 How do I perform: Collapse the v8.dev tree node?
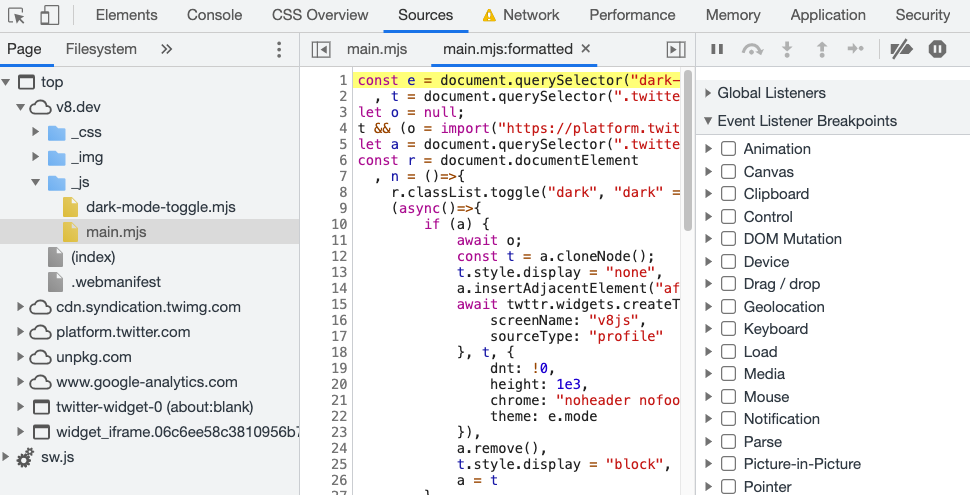tap(20, 108)
